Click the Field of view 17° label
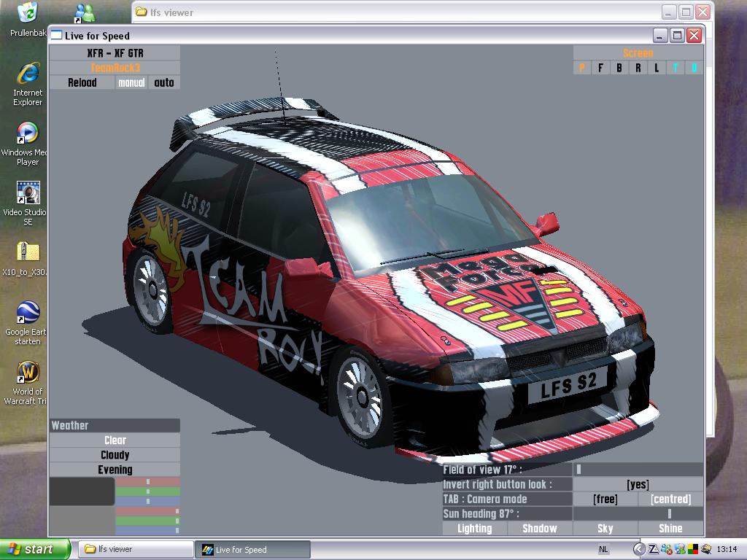 pos(508,470)
